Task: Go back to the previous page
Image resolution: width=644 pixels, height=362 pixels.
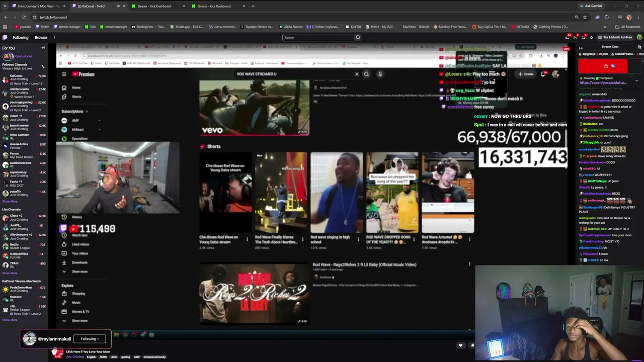Action: tap(6, 17)
